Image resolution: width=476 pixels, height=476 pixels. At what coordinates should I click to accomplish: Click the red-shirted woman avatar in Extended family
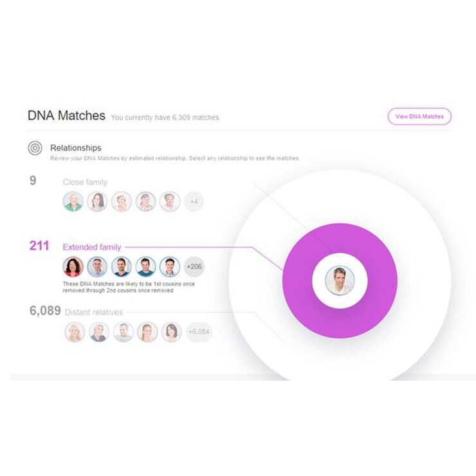(73, 266)
